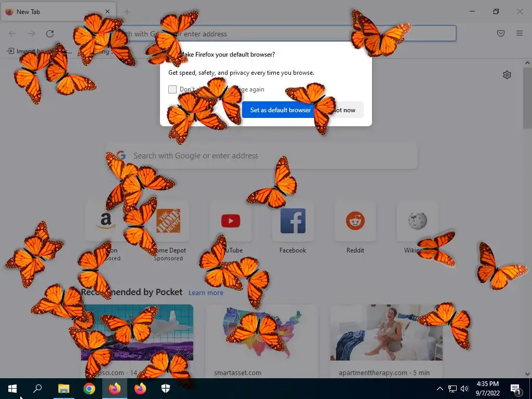Open Windows Security shield on taskbar
532x399 pixels.
166,389
